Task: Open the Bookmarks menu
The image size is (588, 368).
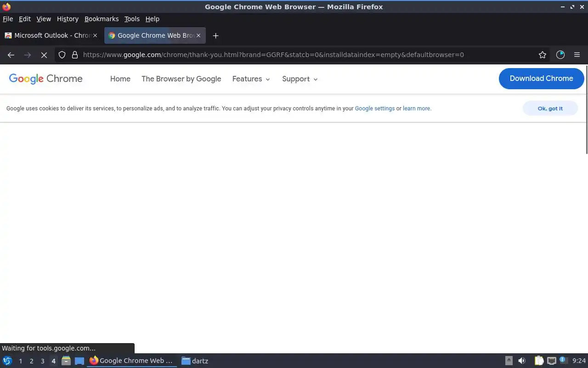Action: [x=102, y=19]
